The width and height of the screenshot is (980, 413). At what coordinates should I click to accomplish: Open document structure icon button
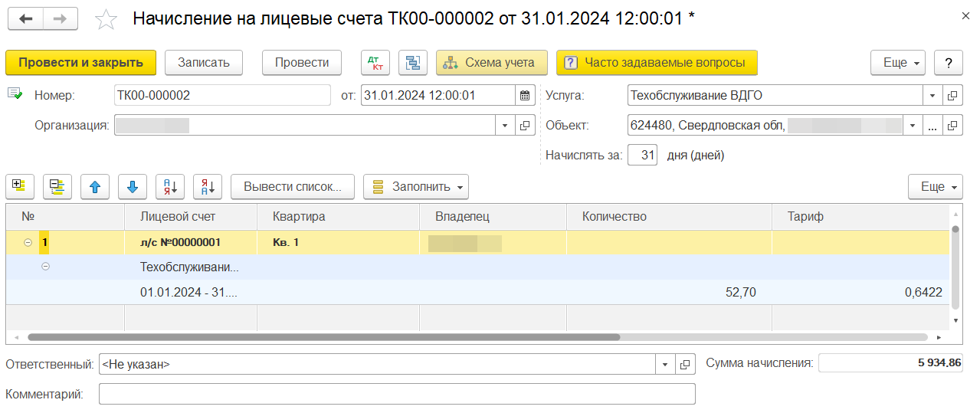pos(413,63)
